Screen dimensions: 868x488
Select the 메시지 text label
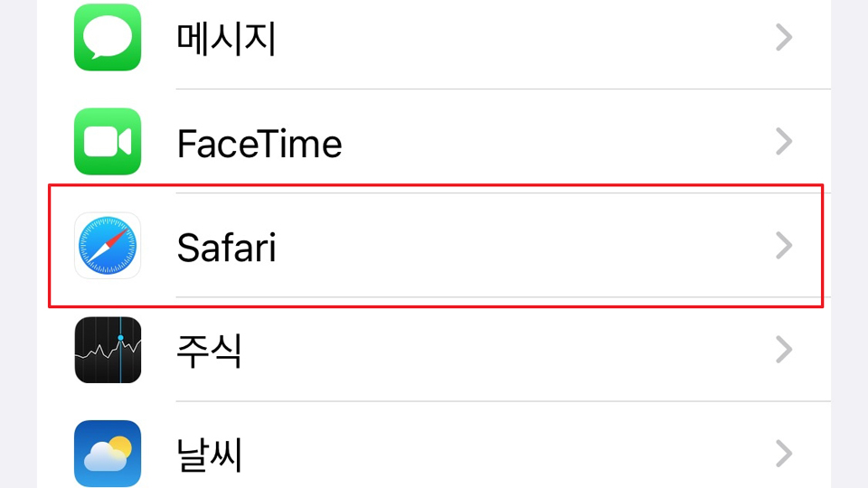[226, 38]
